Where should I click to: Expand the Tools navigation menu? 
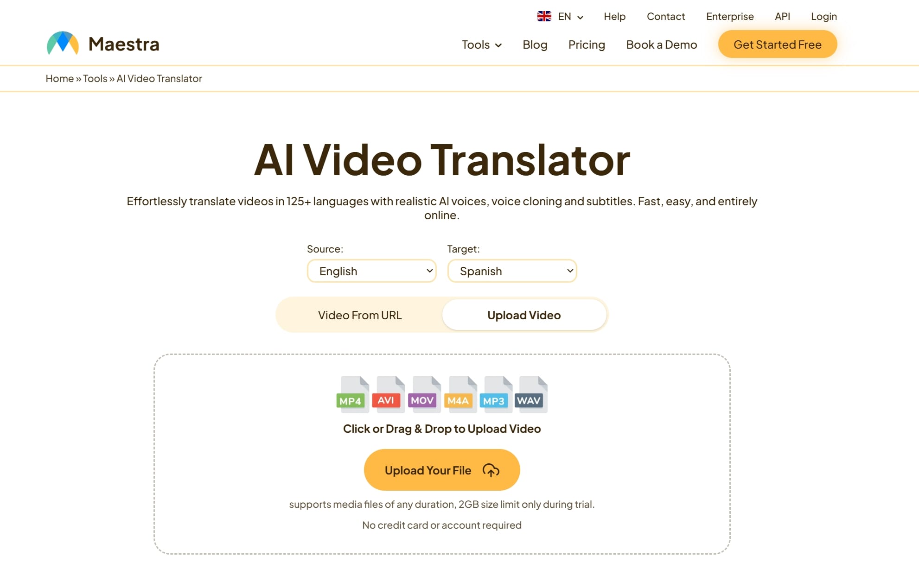point(481,44)
